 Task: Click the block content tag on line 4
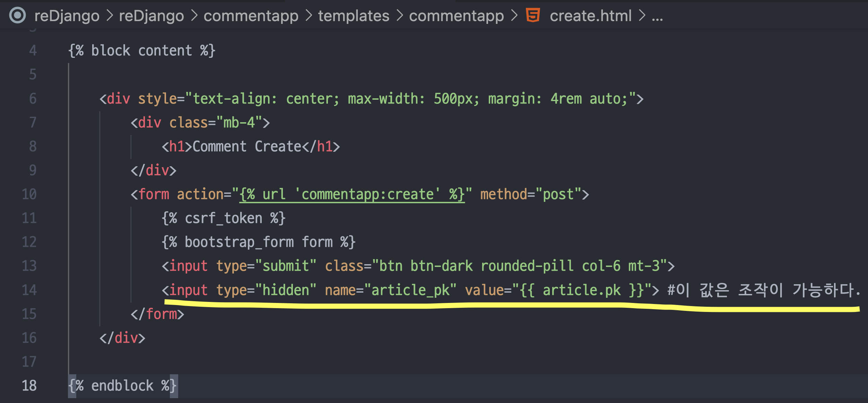pyautogui.click(x=141, y=51)
